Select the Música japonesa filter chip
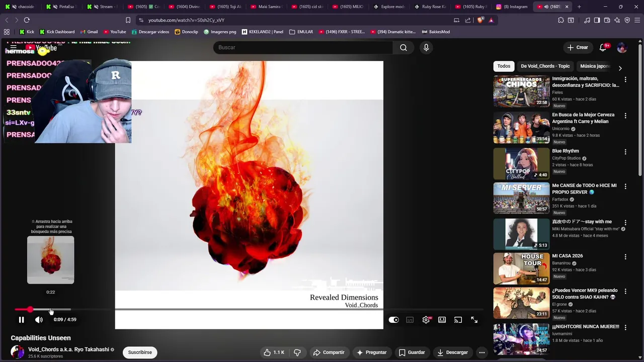 coord(595,66)
